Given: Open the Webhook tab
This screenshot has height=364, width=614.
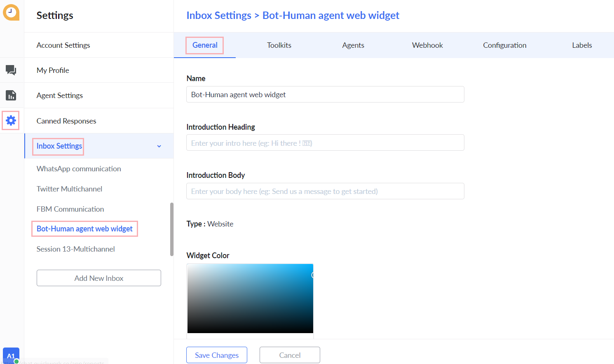Looking at the screenshot, I should (427, 45).
